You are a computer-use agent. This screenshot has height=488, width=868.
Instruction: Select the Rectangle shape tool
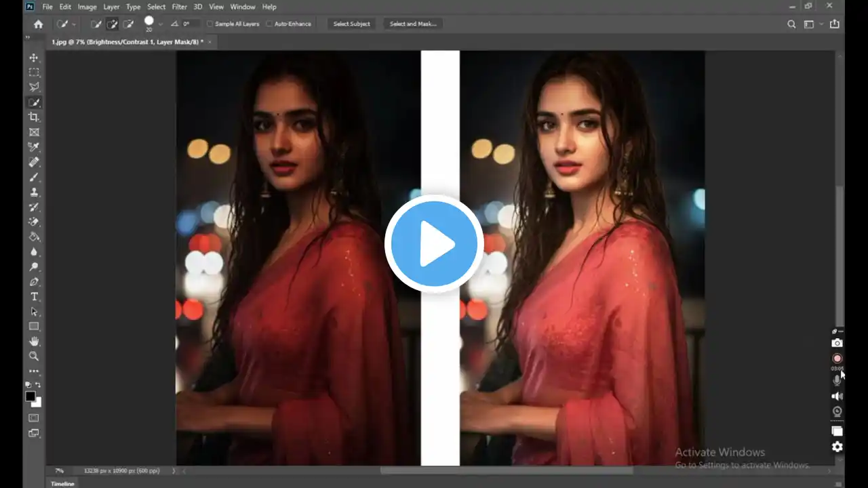[x=34, y=327]
